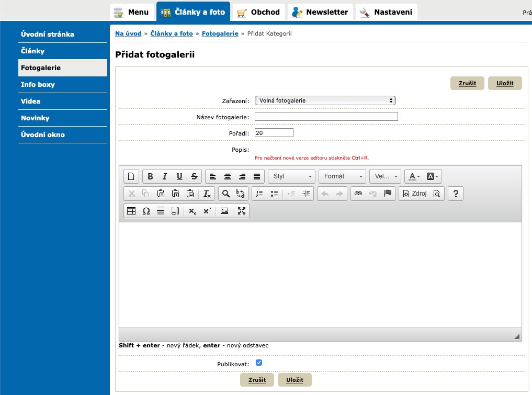Insert a hyperlink
This screenshot has width=532, height=395.
point(358,194)
